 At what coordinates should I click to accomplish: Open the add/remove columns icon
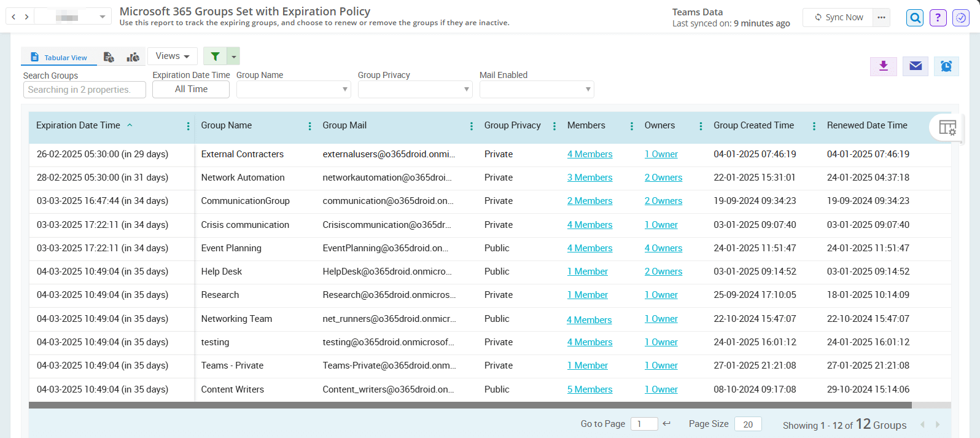click(x=947, y=128)
